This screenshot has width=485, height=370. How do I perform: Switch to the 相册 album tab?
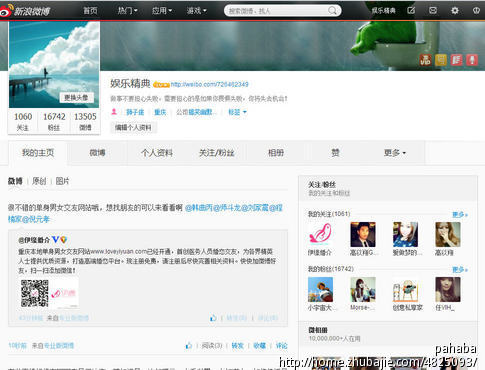click(x=276, y=153)
